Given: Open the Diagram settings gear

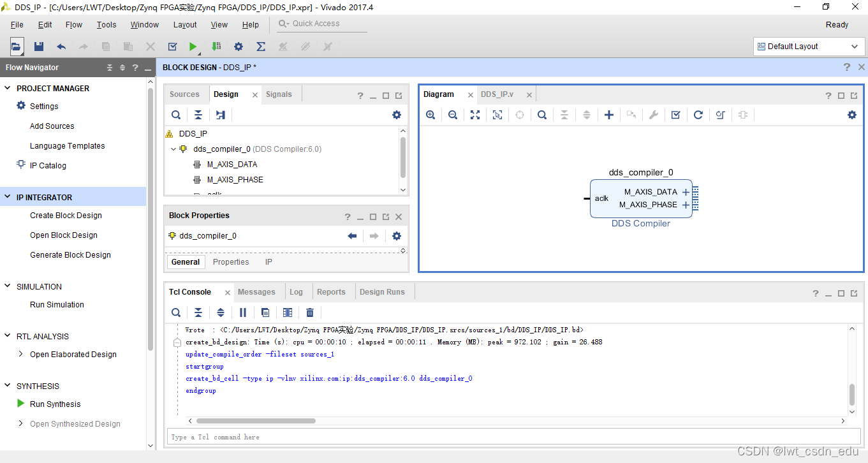Looking at the screenshot, I should tap(852, 115).
